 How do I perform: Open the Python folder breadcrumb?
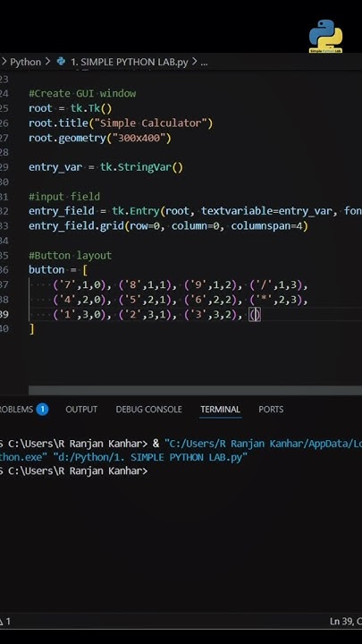pos(25,62)
